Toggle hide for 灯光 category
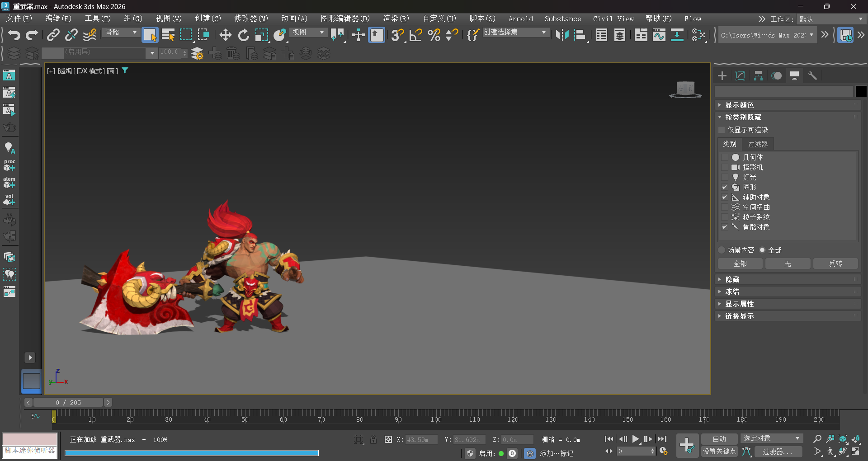Viewport: 868px width, 461px height. point(725,177)
